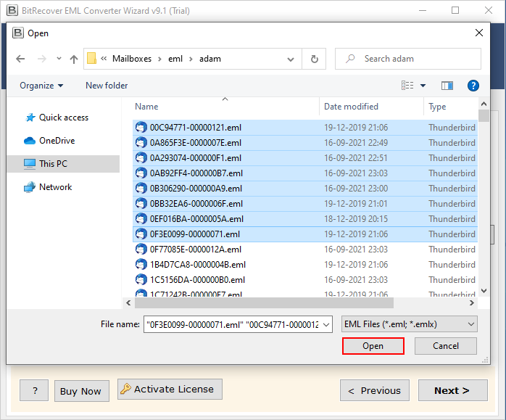Click Thunderbird icon of 0A865F3E-0000007E.eml

[141, 143]
